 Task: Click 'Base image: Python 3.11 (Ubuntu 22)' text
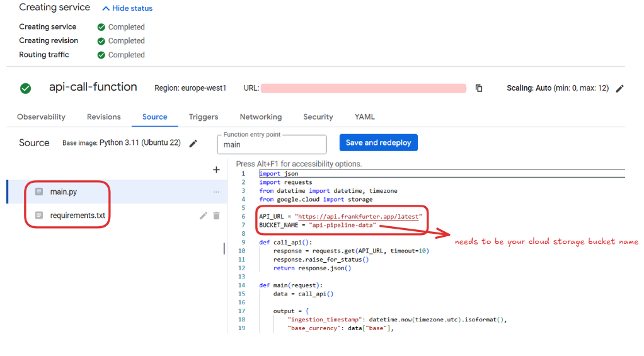(x=122, y=143)
